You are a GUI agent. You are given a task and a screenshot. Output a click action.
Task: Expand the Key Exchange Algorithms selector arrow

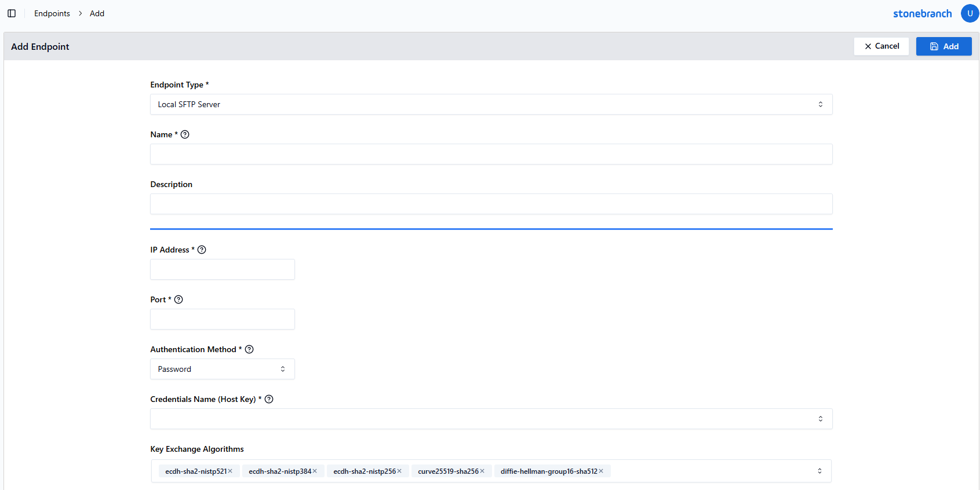[819, 471]
